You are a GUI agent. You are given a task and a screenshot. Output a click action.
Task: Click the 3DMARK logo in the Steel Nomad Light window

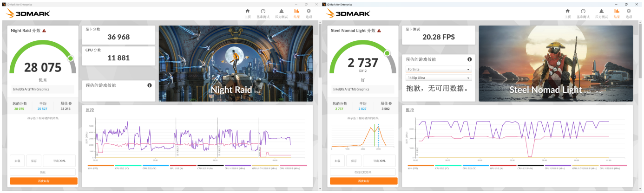[348, 13]
